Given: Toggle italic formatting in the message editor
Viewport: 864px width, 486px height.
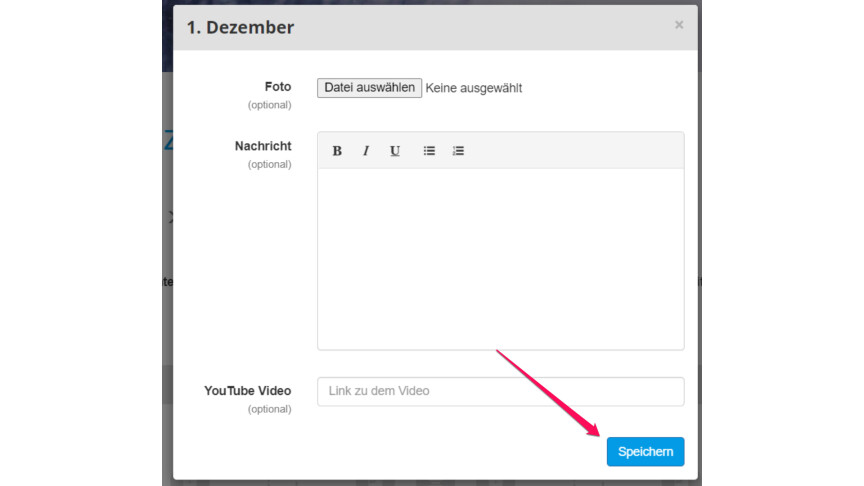Looking at the screenshot, I should coord(366,151).
